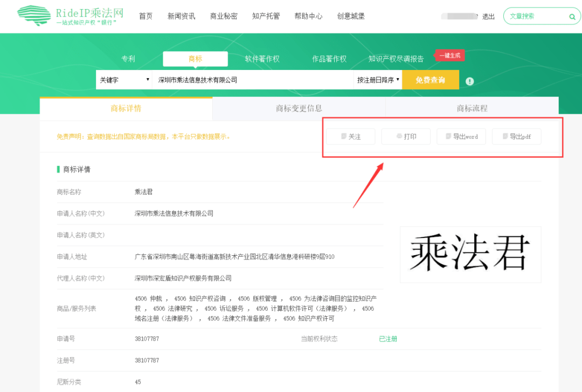Open the 新闻资讯 menu item
This screenshot has height=392, width=582.
click(x=181, y=16)
